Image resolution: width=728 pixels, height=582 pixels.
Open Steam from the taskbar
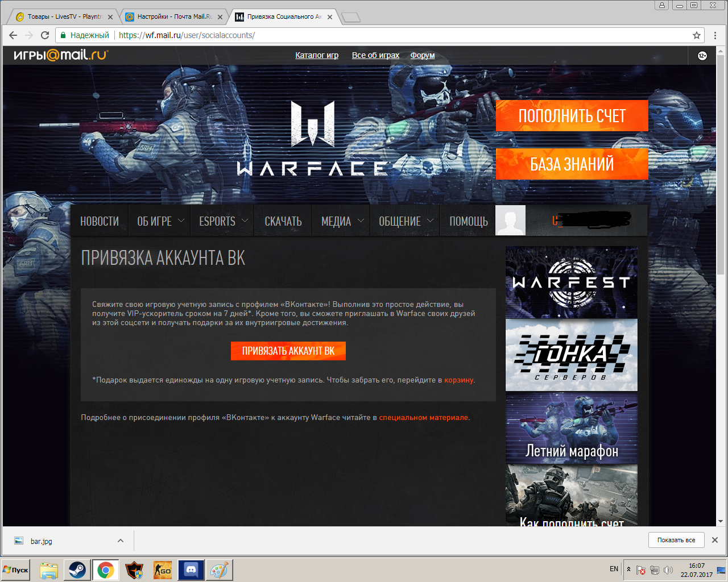pyautogui.click(x=77, y=570)
